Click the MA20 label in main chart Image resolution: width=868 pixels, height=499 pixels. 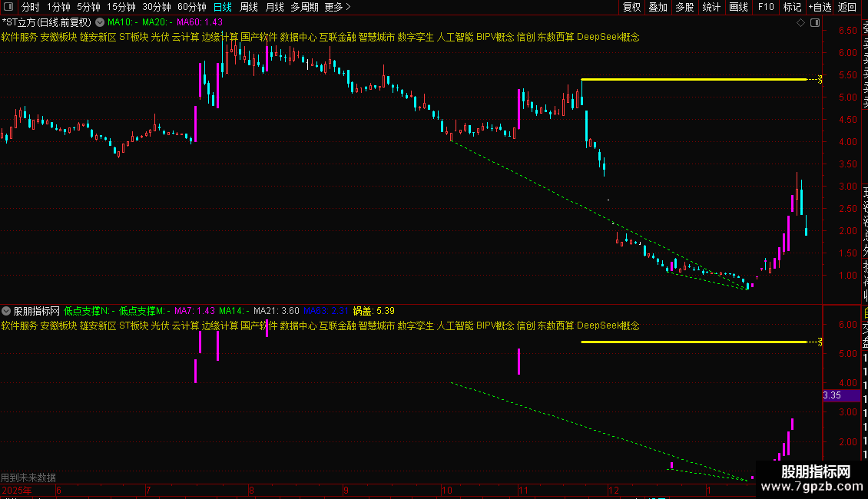click(157, 22)
